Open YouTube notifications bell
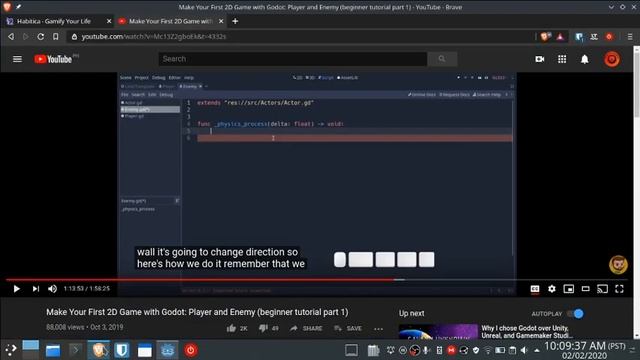Viewport: 640px width, 360px height. [x=584, y=59]
